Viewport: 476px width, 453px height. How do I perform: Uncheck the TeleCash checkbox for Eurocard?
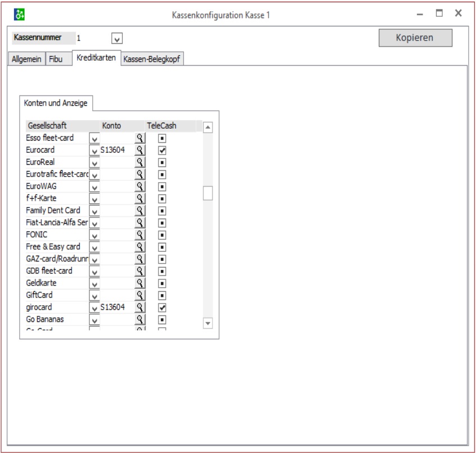162,150
